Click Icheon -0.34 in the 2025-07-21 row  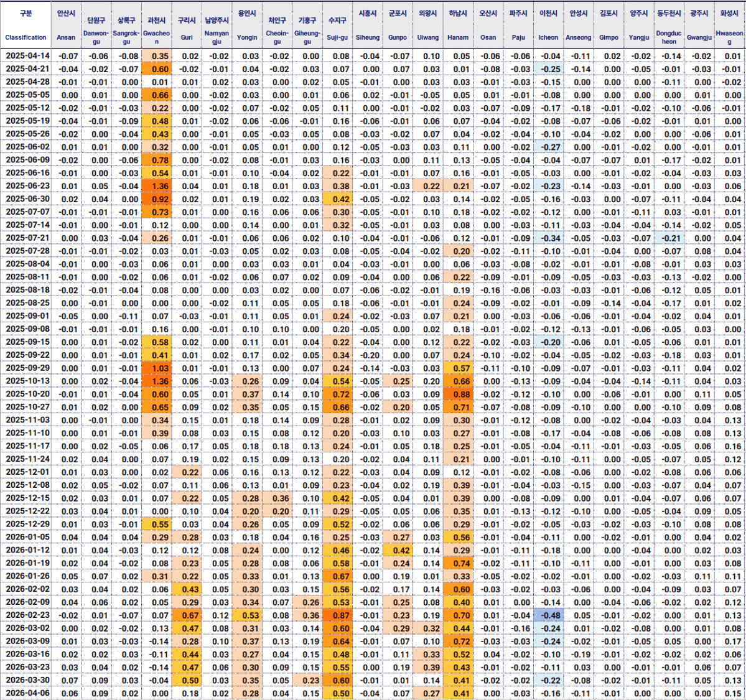[x=549, y=238]
